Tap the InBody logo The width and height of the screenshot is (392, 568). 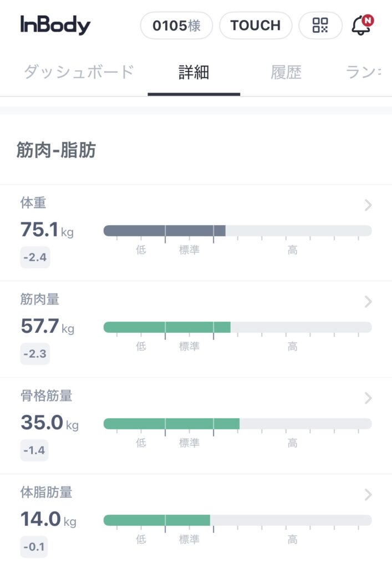[55, 25]
